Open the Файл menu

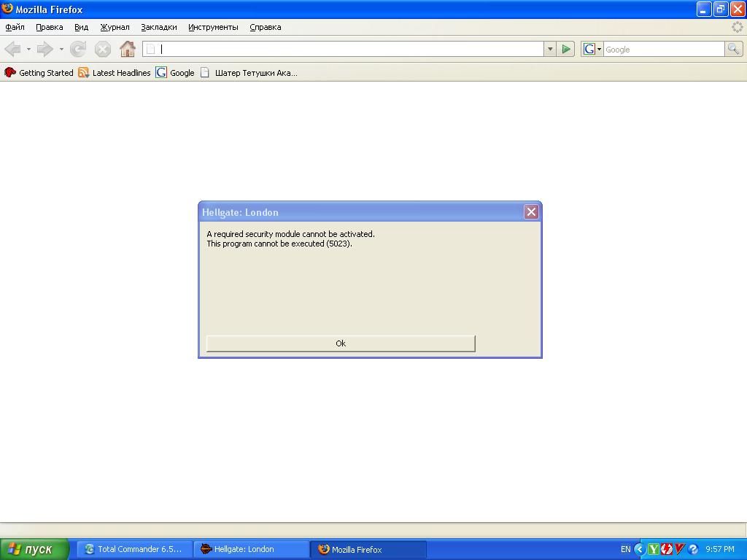(15, 27)
